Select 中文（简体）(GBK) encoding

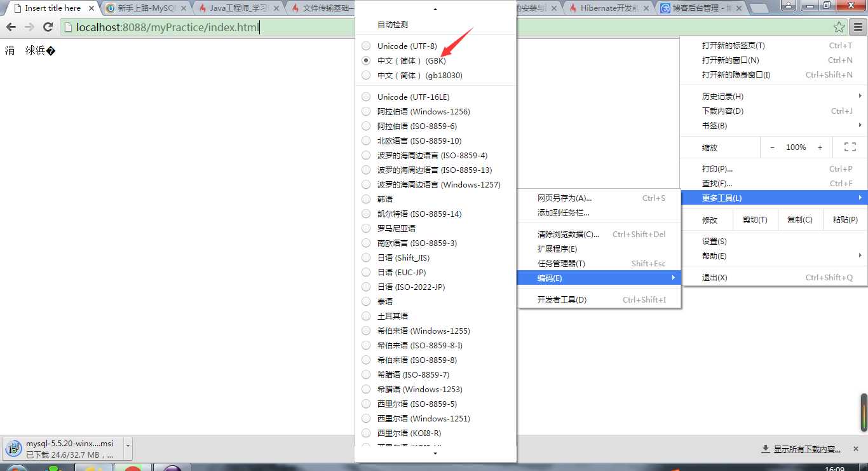[x=436, y=60]
